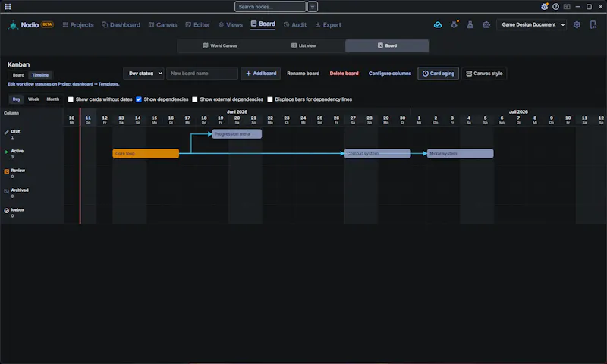
Task: Enable Show external dependencies checkbox
Action: 195,99
